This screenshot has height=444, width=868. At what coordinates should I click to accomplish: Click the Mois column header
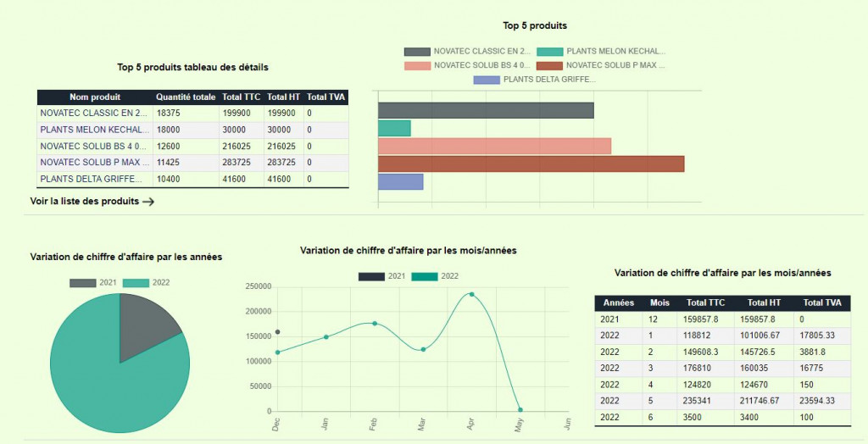659,302
